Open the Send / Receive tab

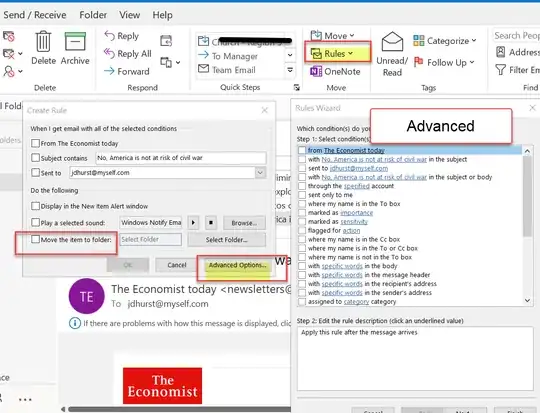(x=35, y=15)
